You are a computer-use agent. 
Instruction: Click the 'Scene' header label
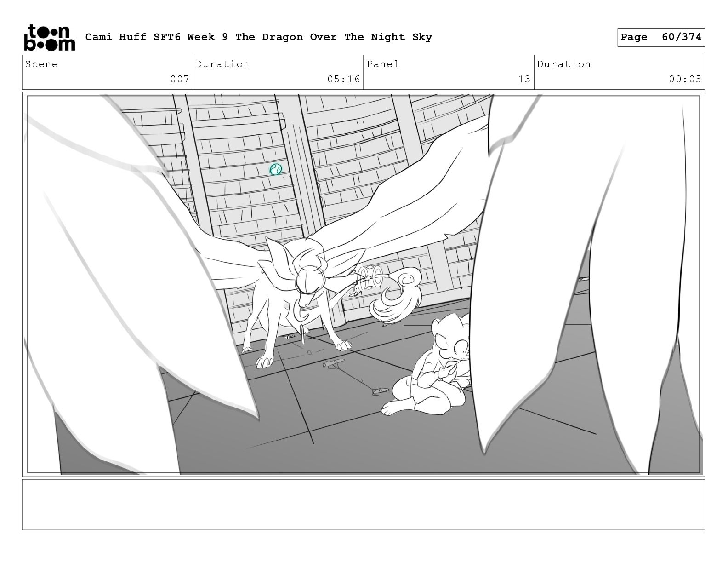point(42,64)
